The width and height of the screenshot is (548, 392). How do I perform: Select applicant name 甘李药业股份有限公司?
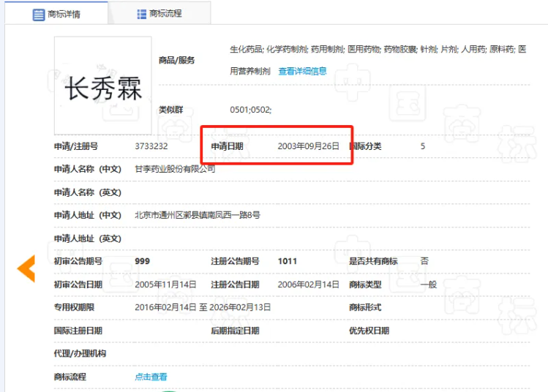[x=175, y=169]
